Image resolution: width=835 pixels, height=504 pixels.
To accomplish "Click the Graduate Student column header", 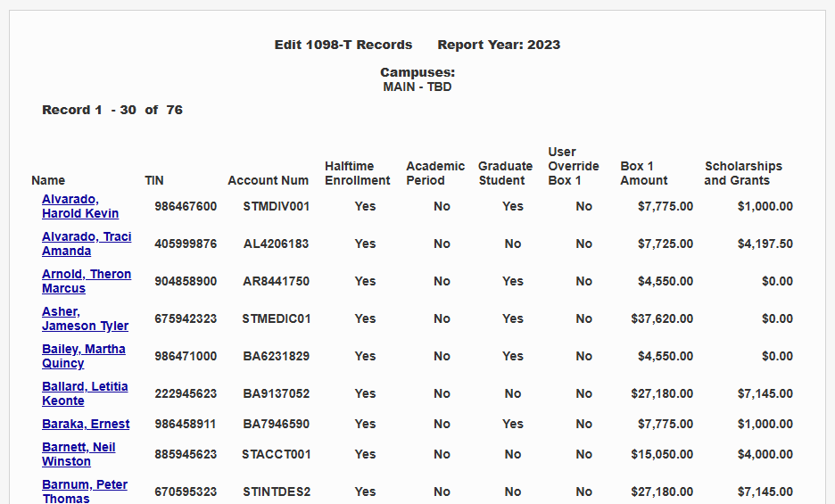I will coord(505,173).
